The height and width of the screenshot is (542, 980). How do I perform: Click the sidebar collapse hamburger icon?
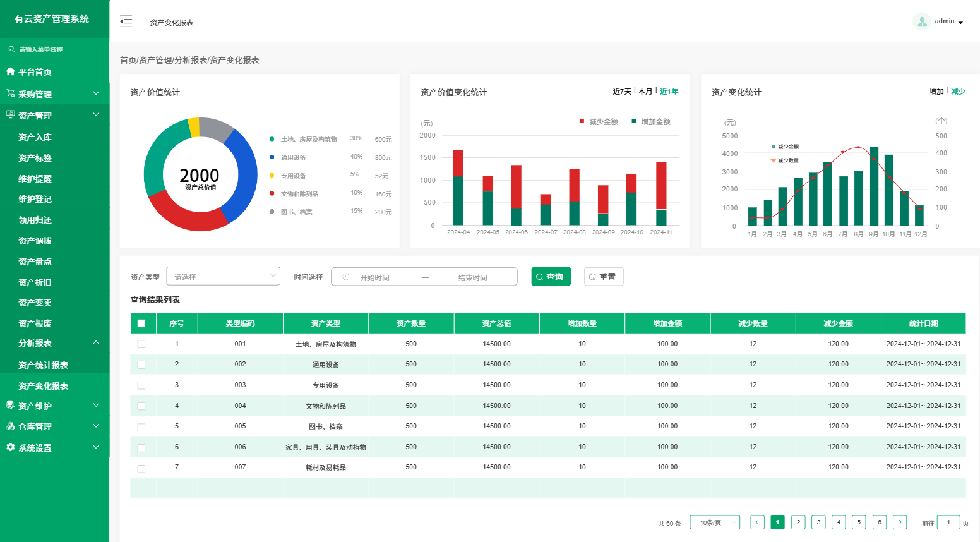pyautogui.click(x=126, y=21)
